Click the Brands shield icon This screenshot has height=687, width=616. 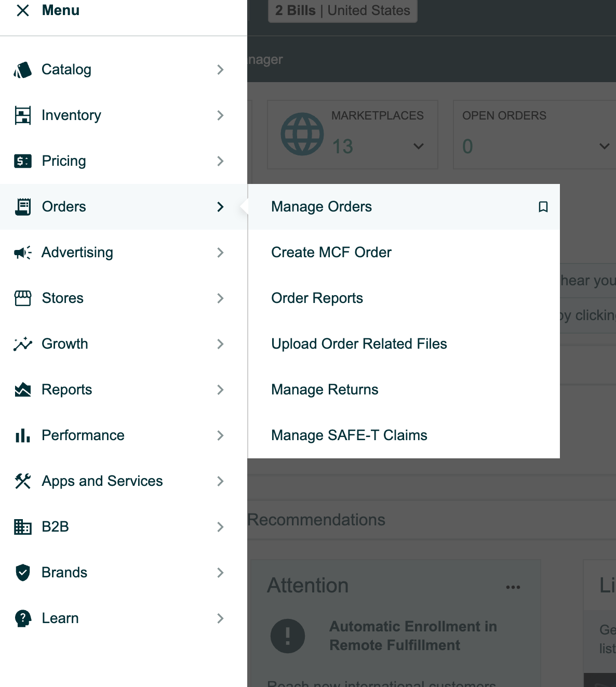pyautogui.click(x=22, y=573)
